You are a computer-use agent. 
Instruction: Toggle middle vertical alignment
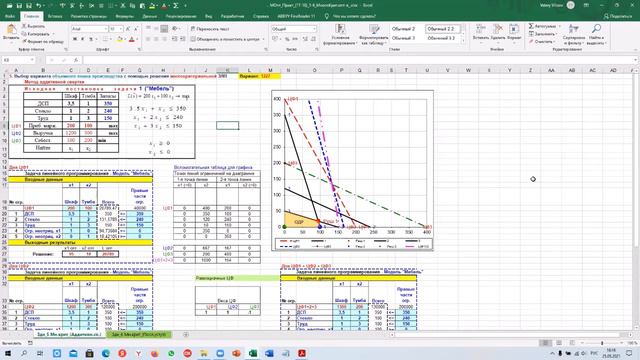(156, 29)
